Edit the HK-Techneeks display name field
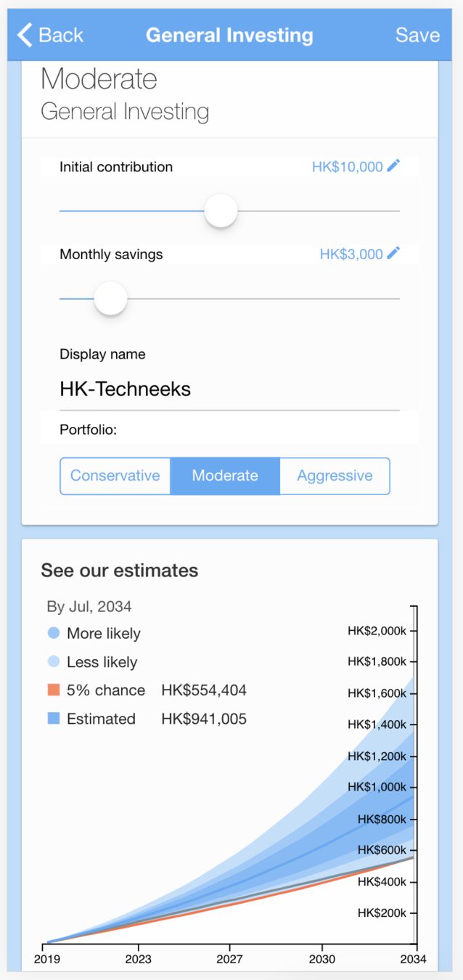 [229, 389]
